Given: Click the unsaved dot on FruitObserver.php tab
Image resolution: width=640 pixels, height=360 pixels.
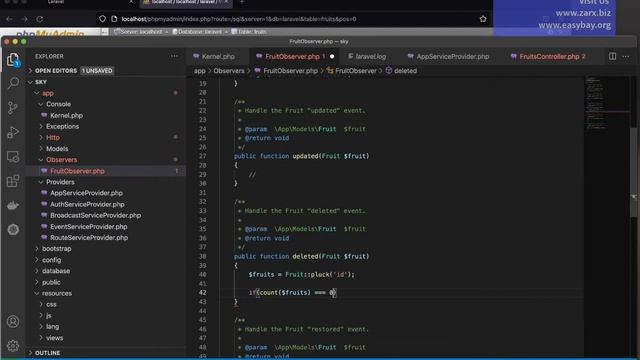Looking at the screenshot, I should [332, 56].
